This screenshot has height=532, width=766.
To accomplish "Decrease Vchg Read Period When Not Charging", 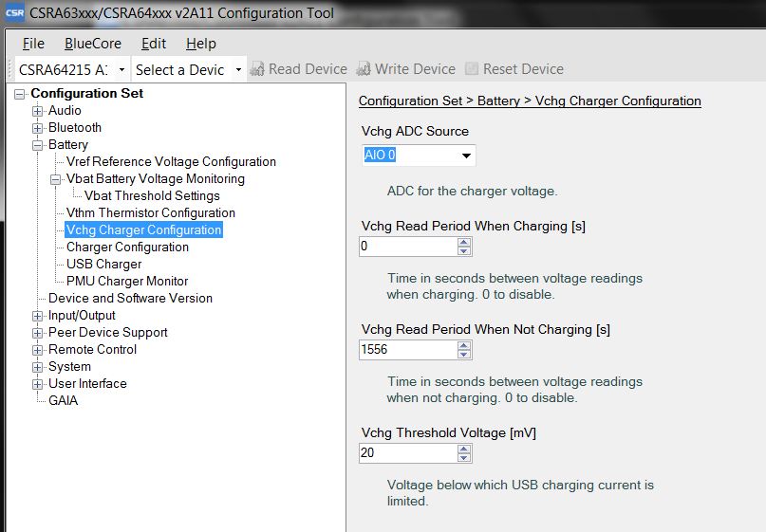I will click(x=464, y=355).
